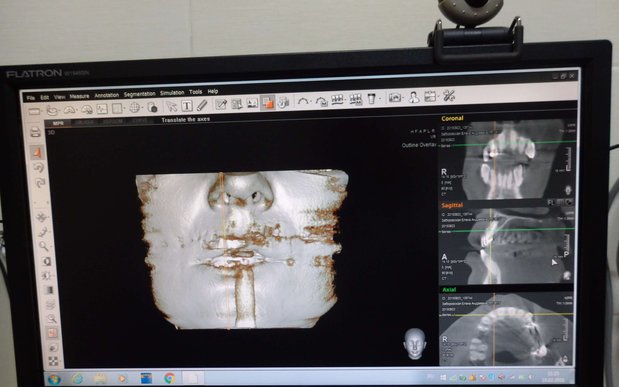Expand the implant tool dropdown arrow
The image size is (619, 387).
380,98
